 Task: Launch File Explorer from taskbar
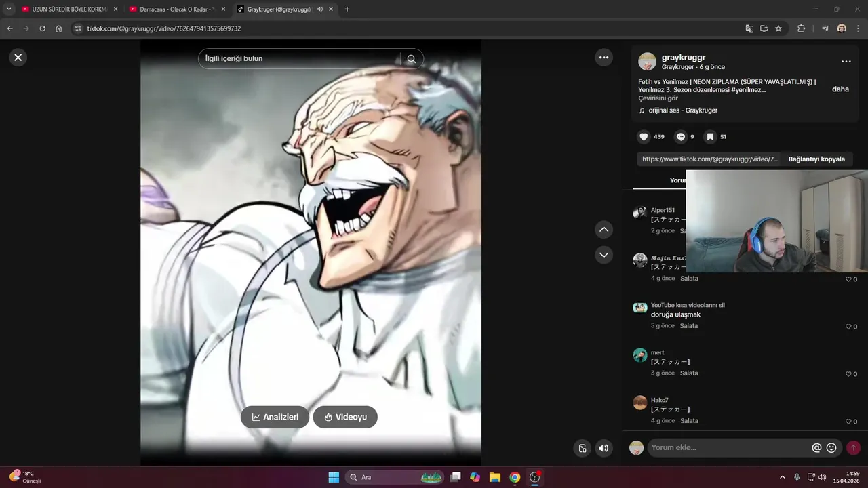point(495,477)
